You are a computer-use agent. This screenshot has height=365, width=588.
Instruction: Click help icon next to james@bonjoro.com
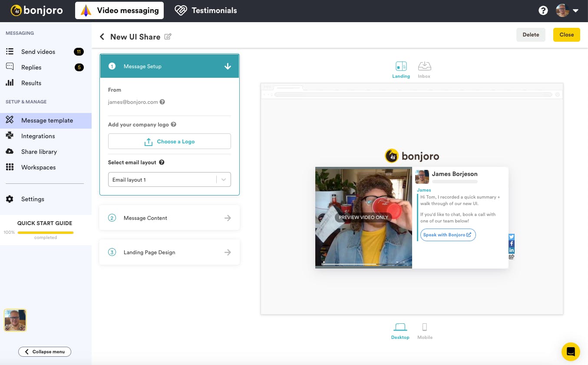162,102
